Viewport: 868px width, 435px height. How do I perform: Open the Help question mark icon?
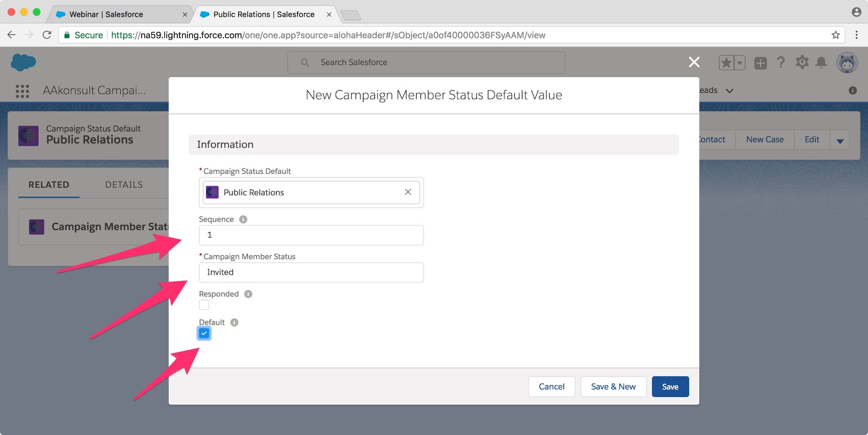pyautogui.click(x=781, y=62)
